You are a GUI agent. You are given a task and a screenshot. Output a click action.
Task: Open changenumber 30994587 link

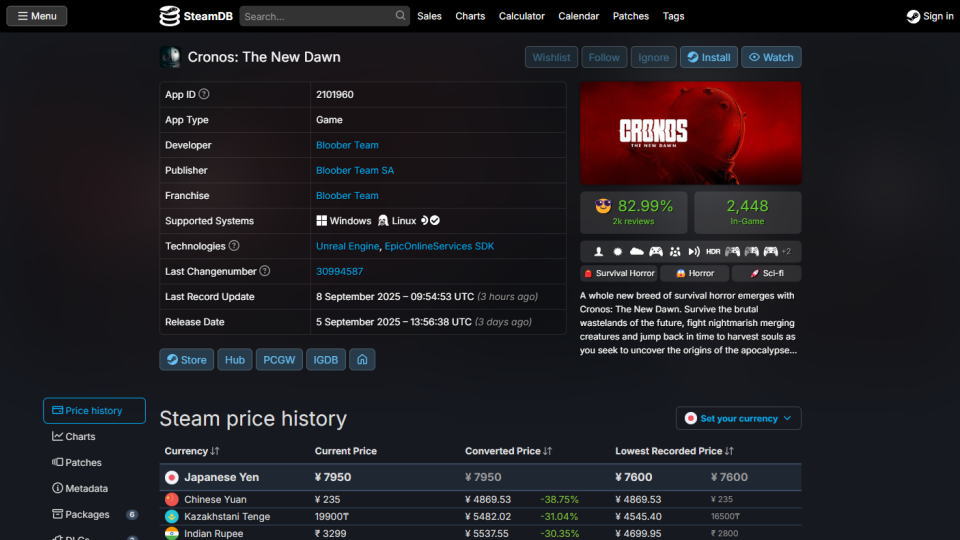tap(339, 271)
